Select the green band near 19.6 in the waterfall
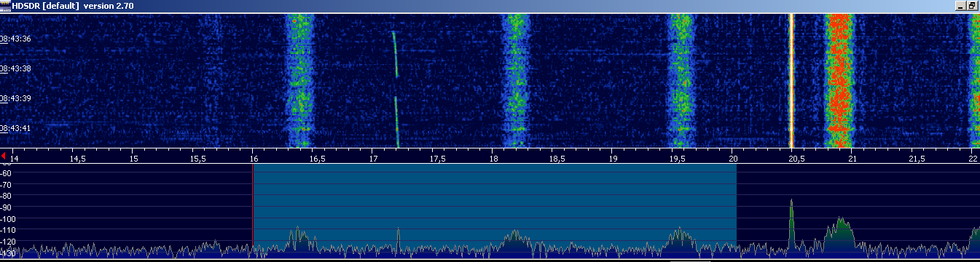This screenshot has width=980, height=262. [x=682, y=80]
